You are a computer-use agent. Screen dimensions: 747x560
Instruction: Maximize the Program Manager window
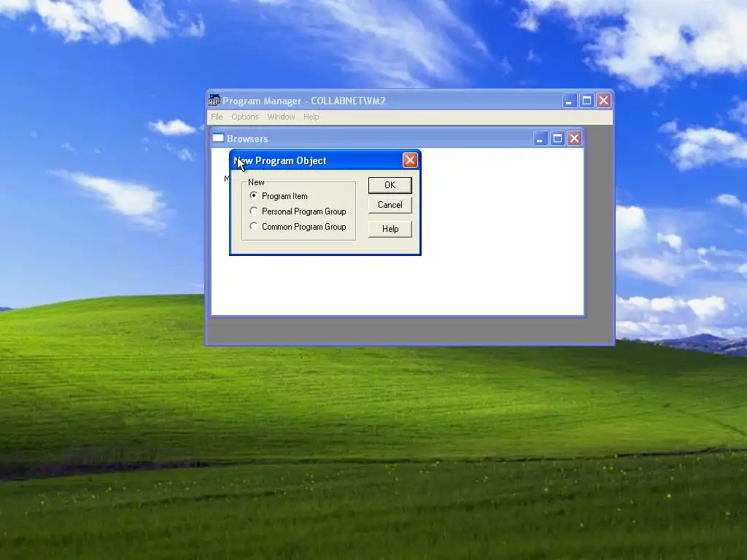[x=587, y=101]
